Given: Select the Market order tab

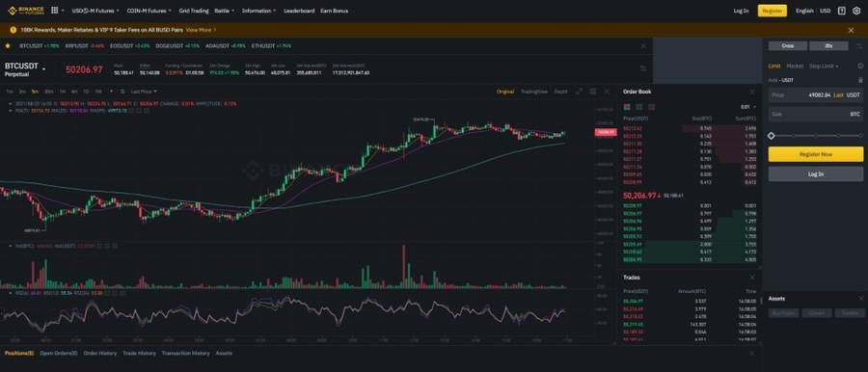Looking at the screenshot, I should pyautogui.click(x=795, y=66).
